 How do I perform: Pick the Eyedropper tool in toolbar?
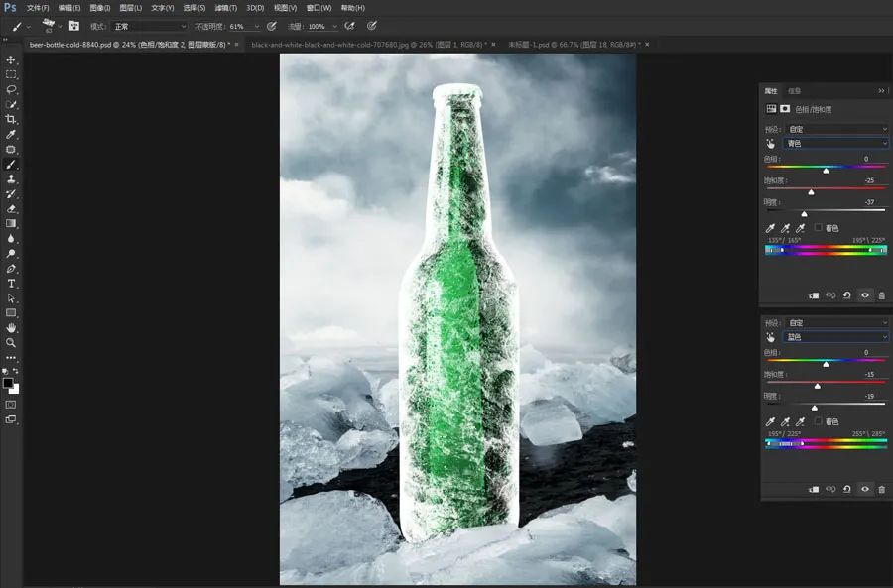[11, 134]
